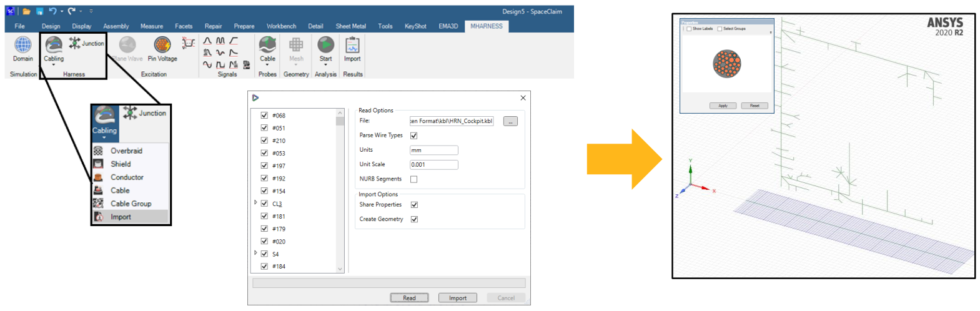Open the Quick Access toolbar customize arrow

[91, 11]
